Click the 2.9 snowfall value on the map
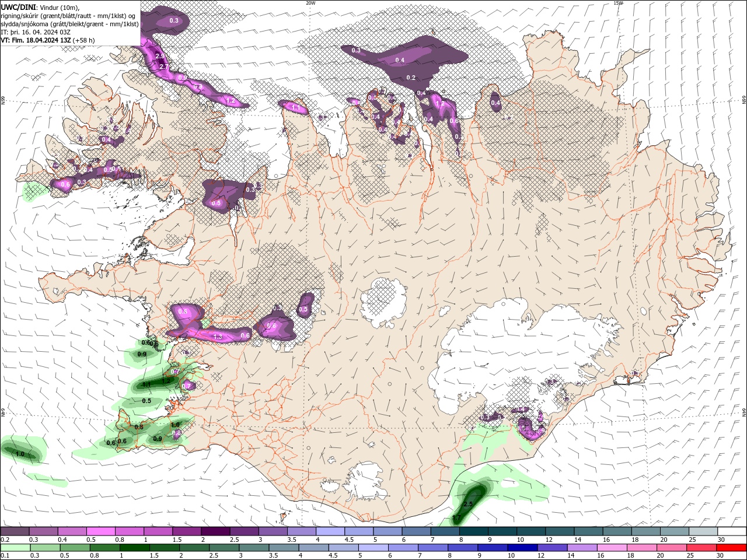This screenshot has height=560, width=747. (x=160, y=56)
